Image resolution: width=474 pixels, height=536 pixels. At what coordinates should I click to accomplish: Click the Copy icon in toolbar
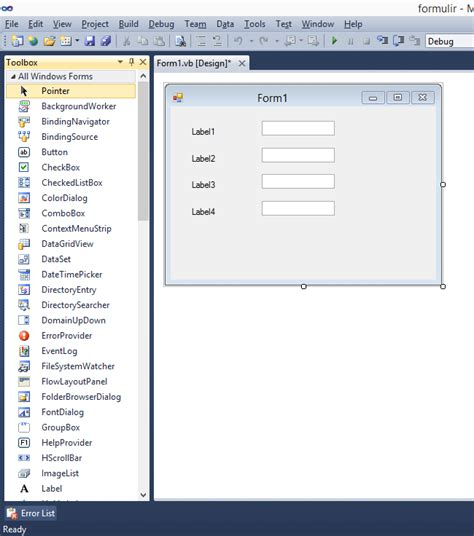click(143, 41)
